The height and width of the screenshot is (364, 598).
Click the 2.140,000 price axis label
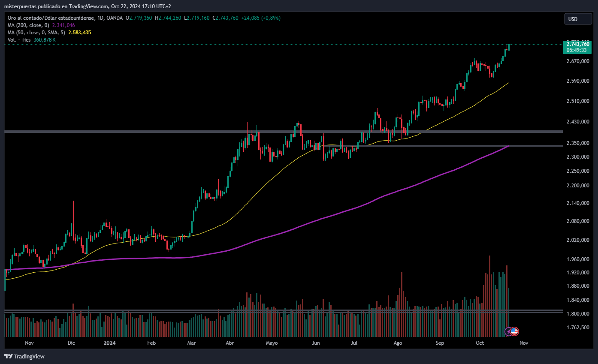point(578,203)
